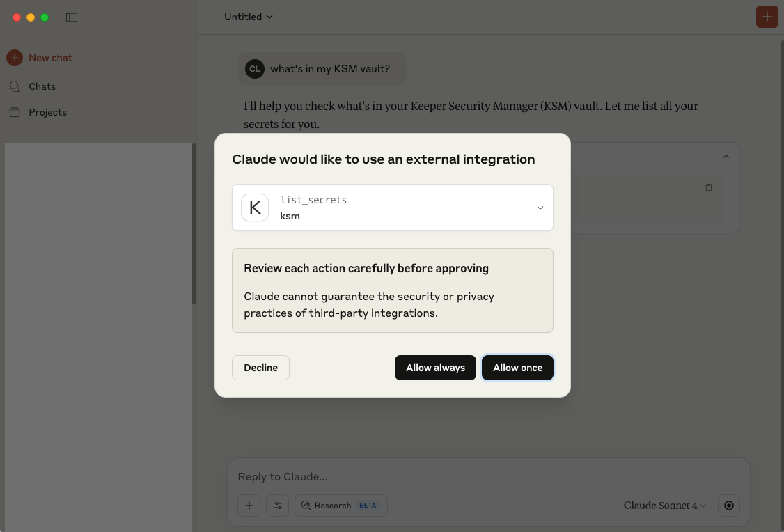Click Allow always for ksm
The width and height of the screenshot is (784, 532).
click(435, 368)
